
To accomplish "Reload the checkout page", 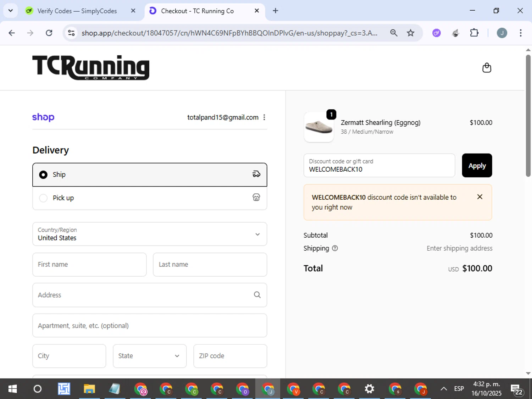I will coord(49,33).
